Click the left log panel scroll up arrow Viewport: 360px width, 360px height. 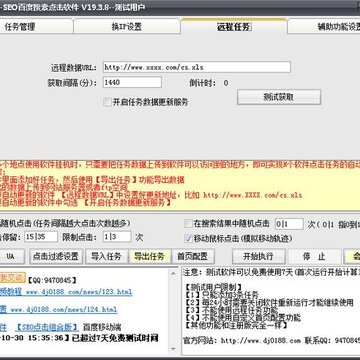click(173, 273)
